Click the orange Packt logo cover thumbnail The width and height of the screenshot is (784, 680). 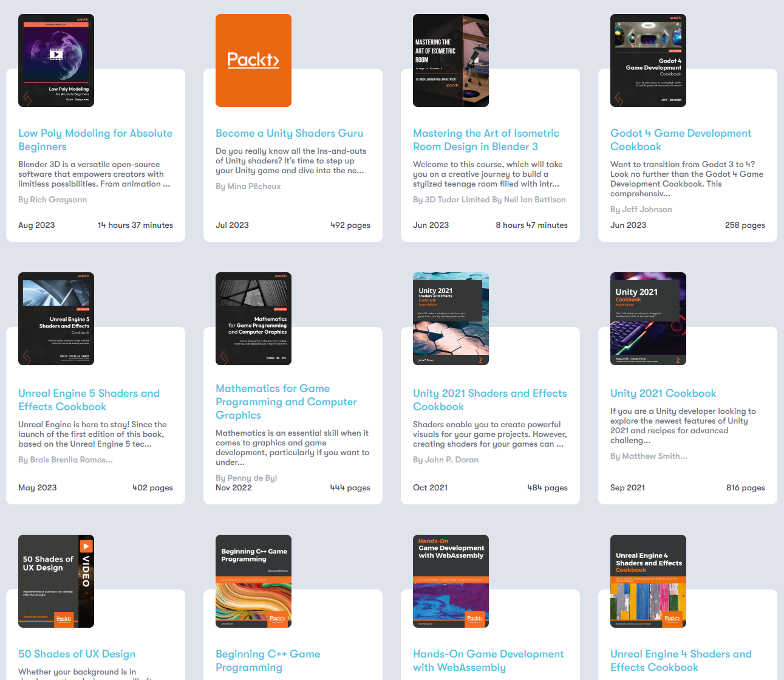253,60
